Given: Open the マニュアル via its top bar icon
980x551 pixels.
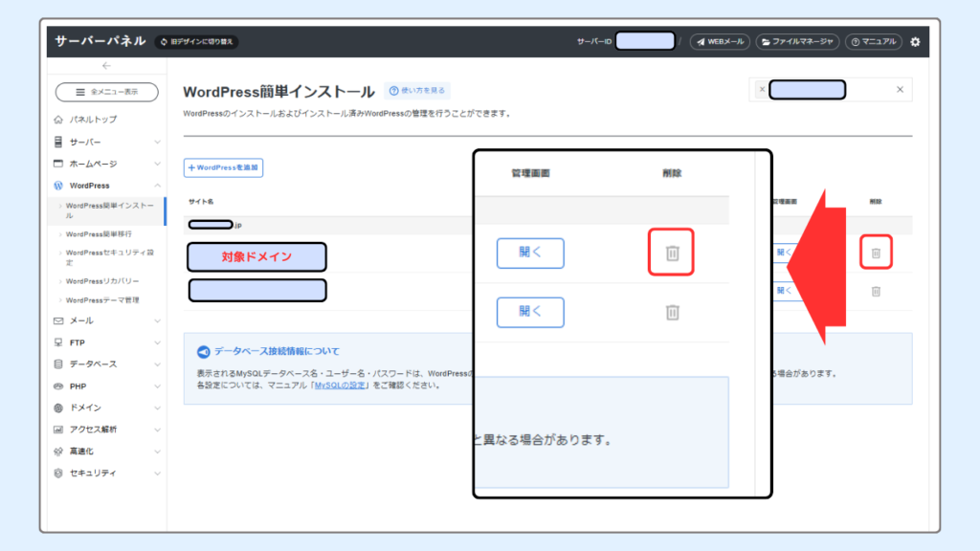Looking at the screenshot, I should point(873,41).
